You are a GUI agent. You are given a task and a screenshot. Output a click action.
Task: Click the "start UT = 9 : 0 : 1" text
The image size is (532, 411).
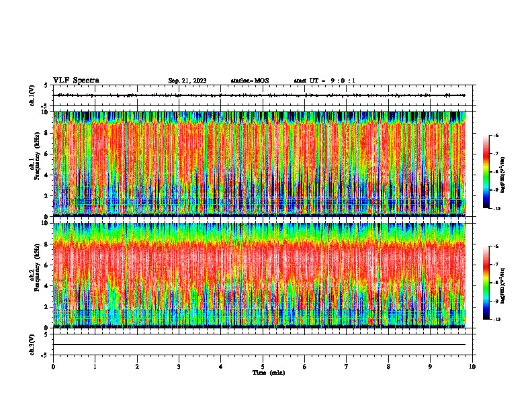click(324, 81)
